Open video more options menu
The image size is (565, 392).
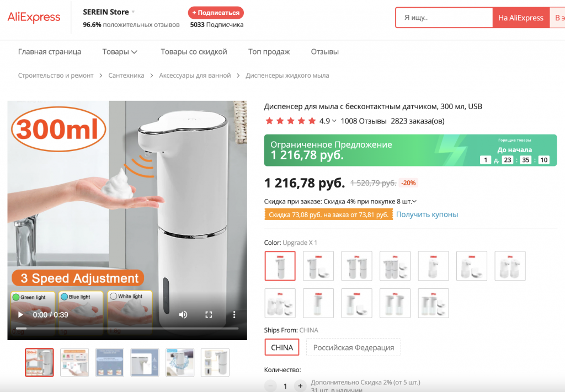pos(234,315)
